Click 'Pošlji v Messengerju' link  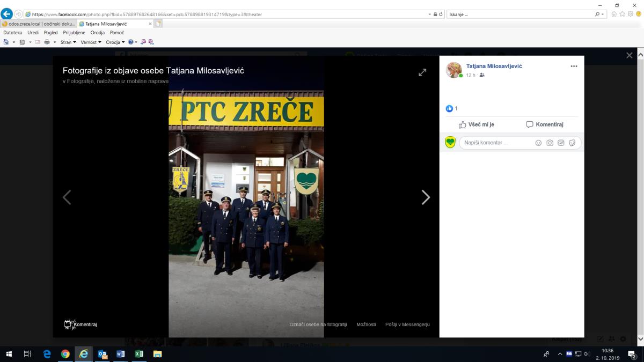click(407, 324)
